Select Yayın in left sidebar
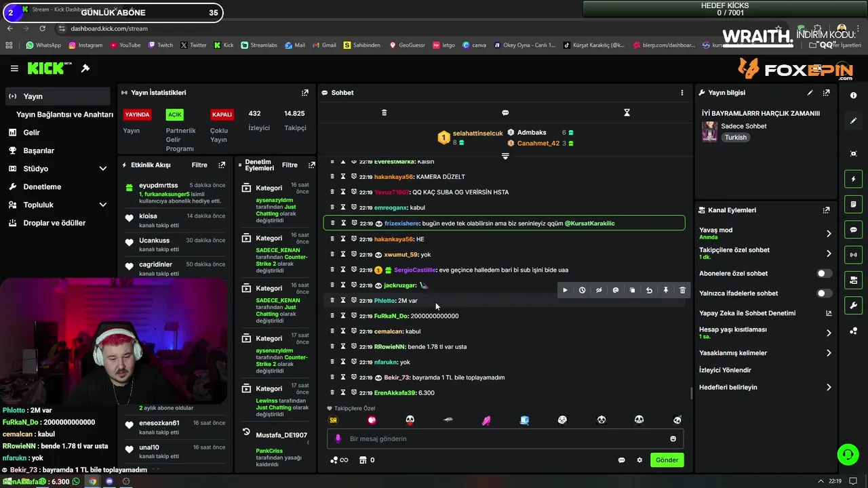Image resolution: width=868 pixels, height=488 pixels. (58, 96)
